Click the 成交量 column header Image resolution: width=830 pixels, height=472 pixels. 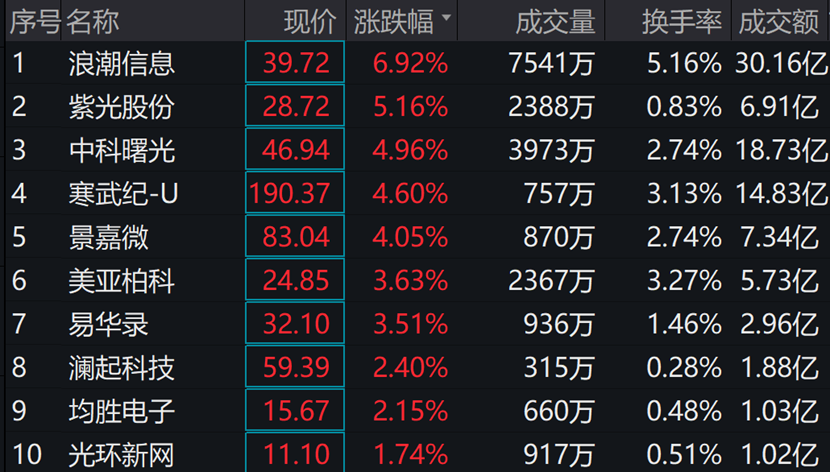tap(555, 22)
